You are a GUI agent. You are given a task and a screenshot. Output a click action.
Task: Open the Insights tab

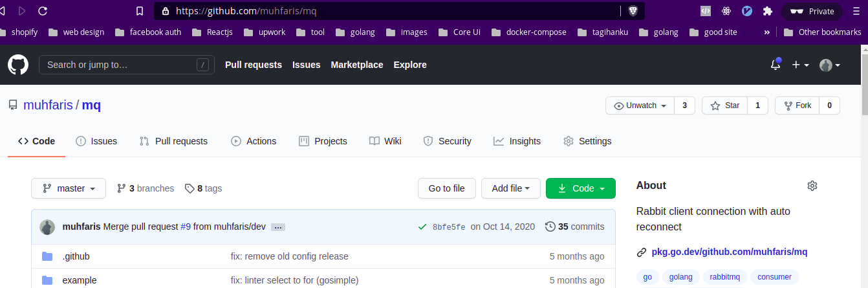coord(517,141)
